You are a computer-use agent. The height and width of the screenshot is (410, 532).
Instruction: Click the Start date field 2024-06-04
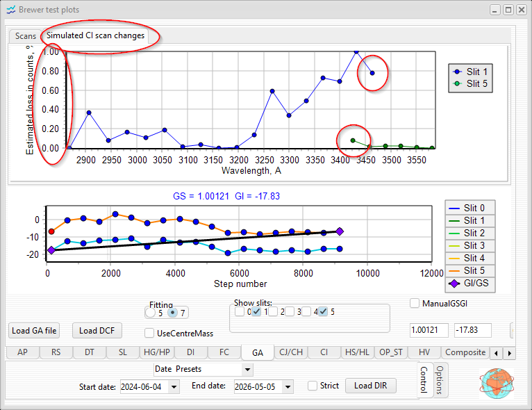(144, 387)
